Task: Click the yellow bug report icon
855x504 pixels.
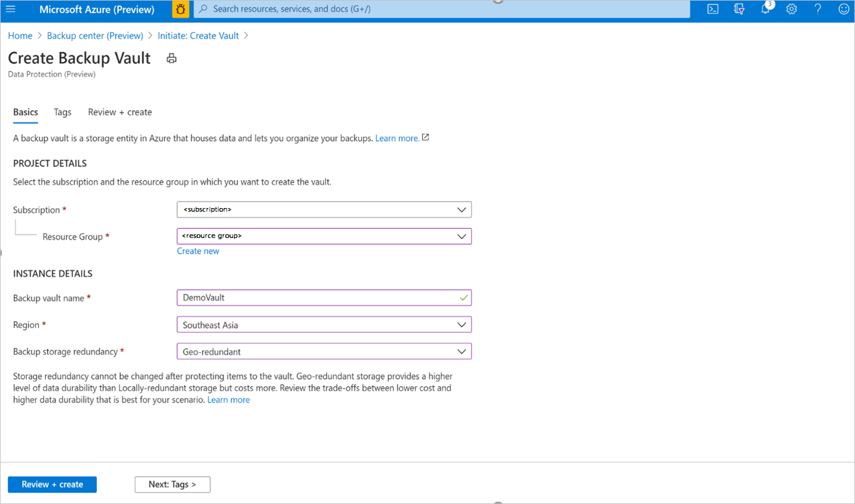Action: 181,9
